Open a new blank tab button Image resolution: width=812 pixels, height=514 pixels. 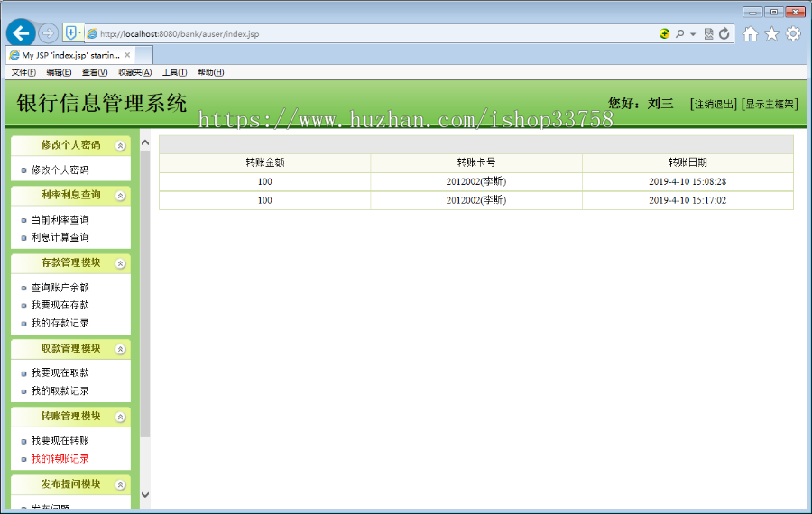click(x=143, y=55)
